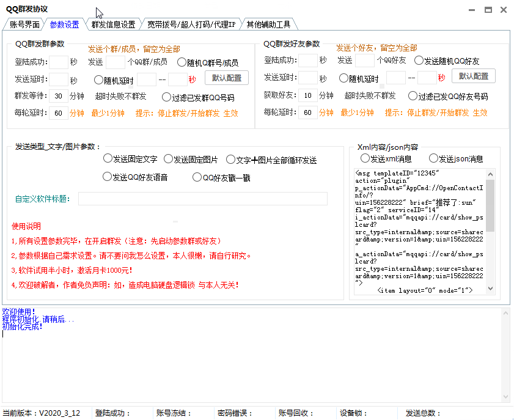Screen dimensions: 514x420
Task: Click Xml content scrollbar down arrow
Action: [490, 289]
